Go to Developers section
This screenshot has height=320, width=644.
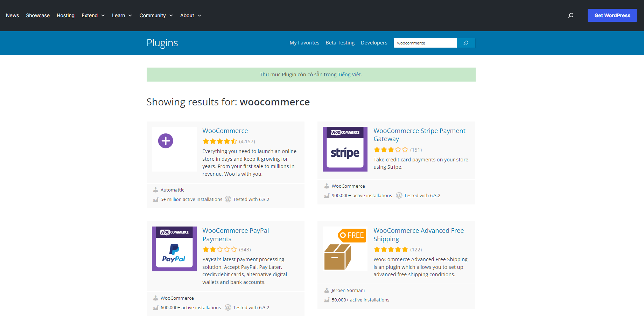click(x=374, y=43)
